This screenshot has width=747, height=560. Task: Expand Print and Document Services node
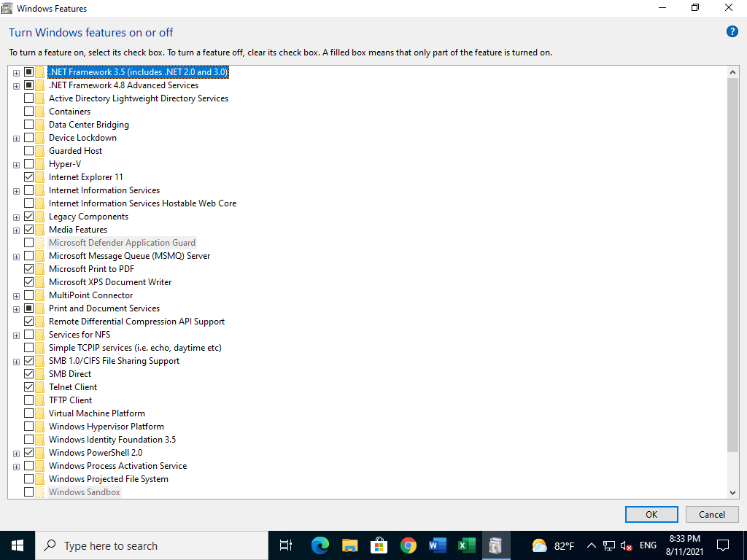pyautogui.click(x=16, y=309)
